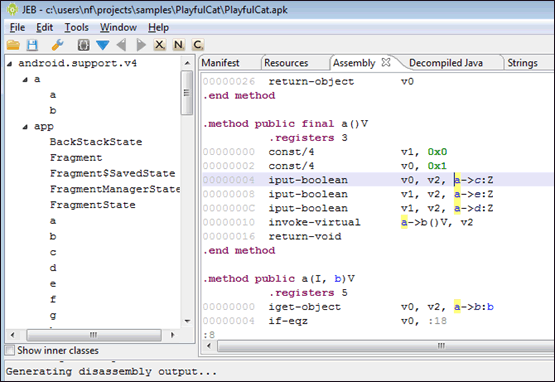Viewport: 555px width, 382px height.
Task: Switch to the Decompiled Java tab
Action: 446,63
